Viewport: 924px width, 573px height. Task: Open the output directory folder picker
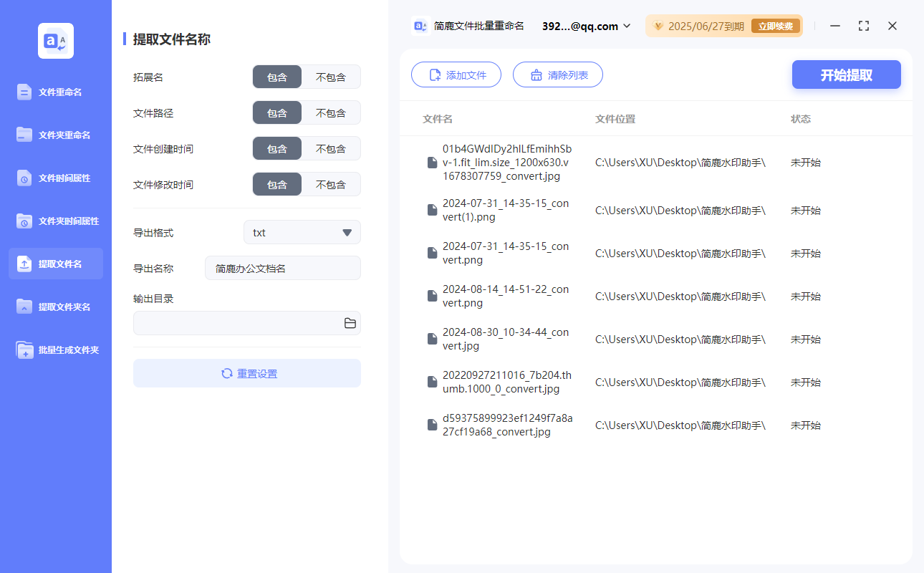coord(350,323)
